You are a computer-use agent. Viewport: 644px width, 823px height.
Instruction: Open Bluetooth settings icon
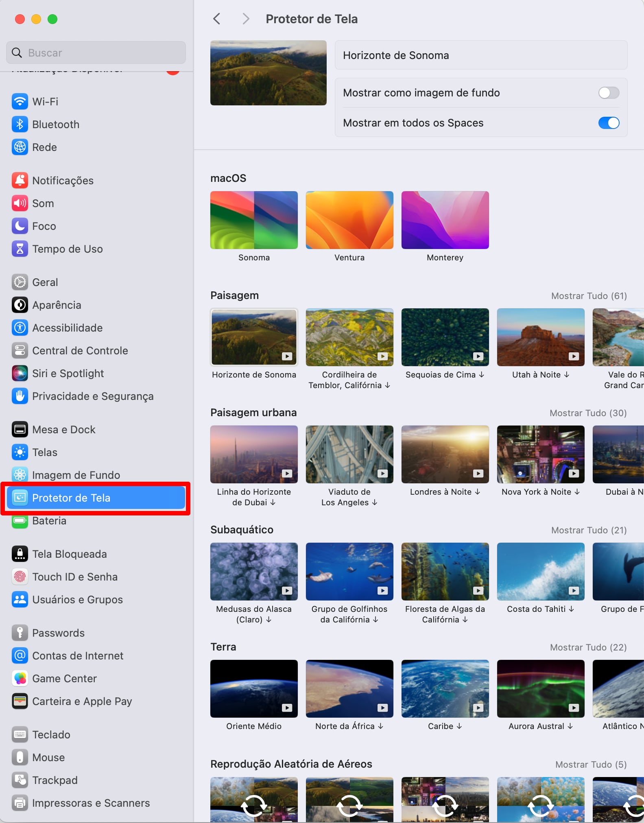pos(20,124)
